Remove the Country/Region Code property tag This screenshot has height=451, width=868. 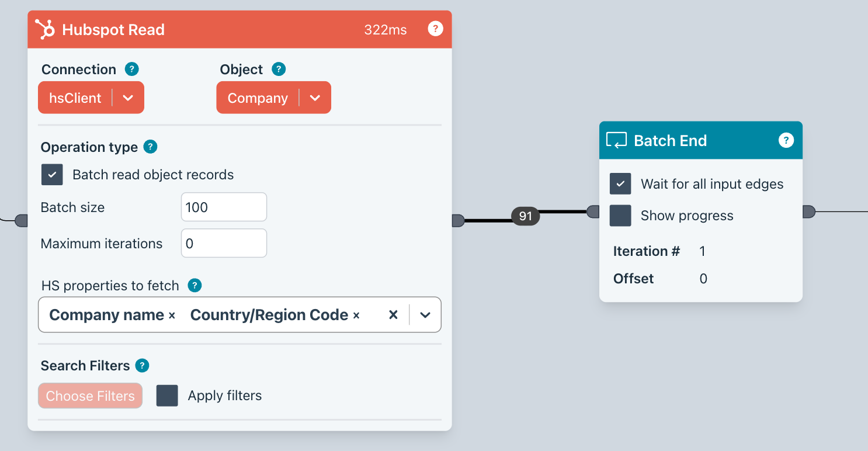[x=356, y=315]
